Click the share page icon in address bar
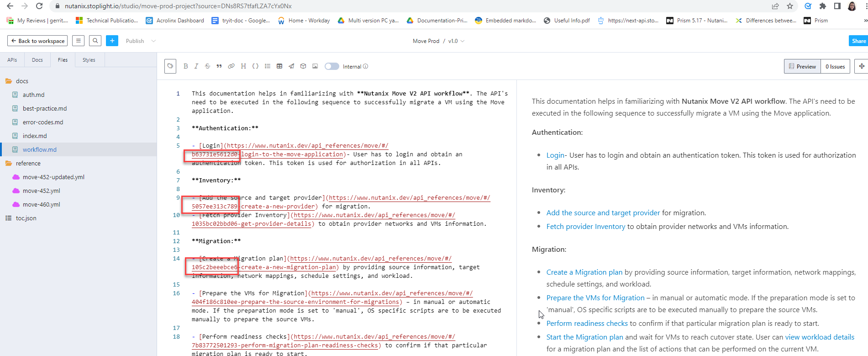 775,6
